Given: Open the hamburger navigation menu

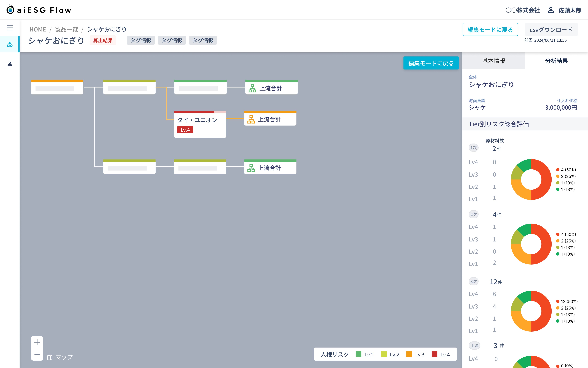Looking at the screenshot, I should tap(10, 28).
